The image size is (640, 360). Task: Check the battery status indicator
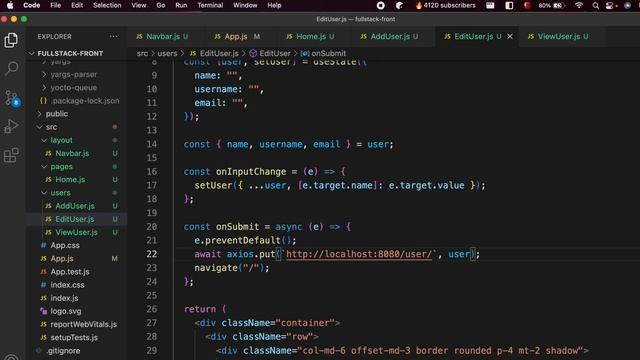[551, 5]
